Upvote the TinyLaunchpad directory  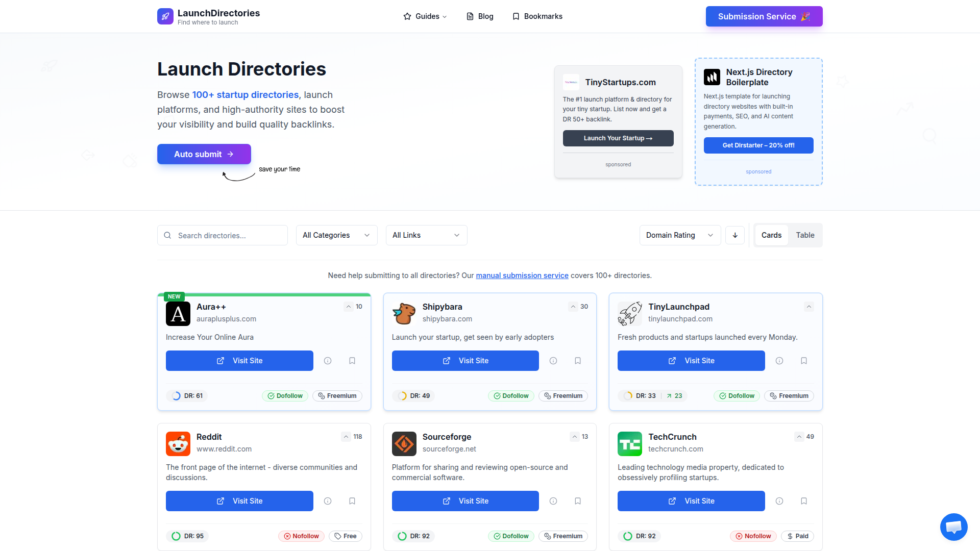click(x=809, y=307)
